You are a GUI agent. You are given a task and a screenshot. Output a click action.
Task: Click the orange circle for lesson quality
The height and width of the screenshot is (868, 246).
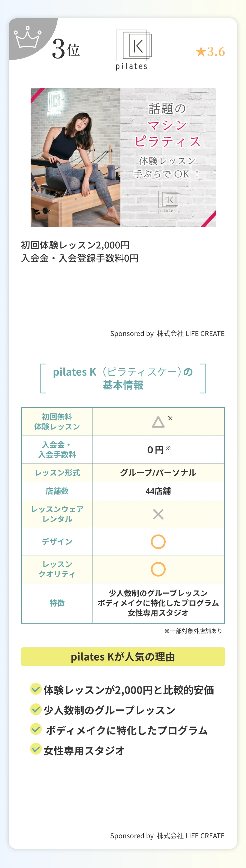tap(158, 569)
